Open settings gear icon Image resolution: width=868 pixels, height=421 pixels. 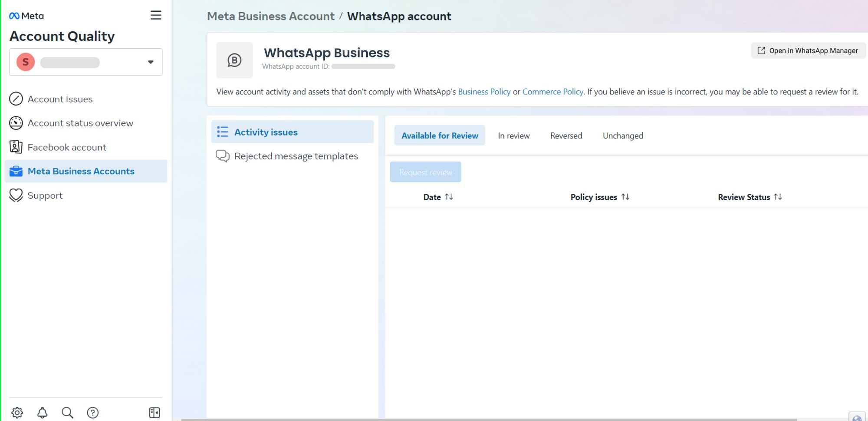point(17,412)
